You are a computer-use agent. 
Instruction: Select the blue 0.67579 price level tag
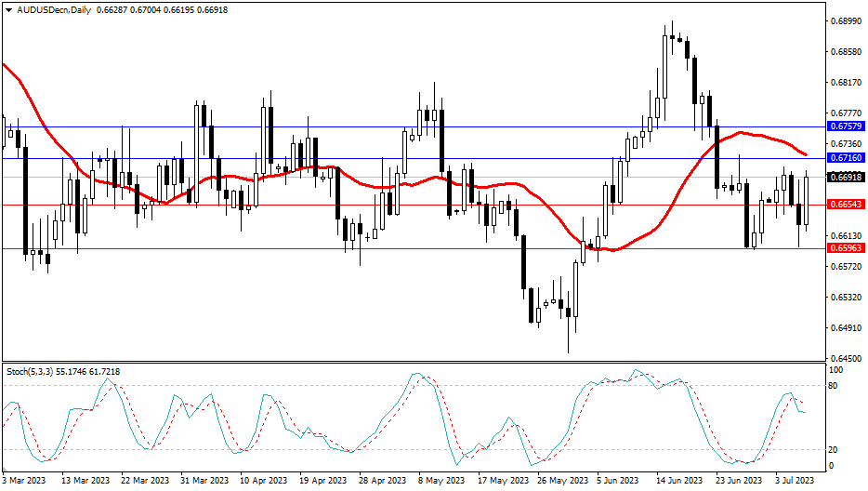[845, 126]
